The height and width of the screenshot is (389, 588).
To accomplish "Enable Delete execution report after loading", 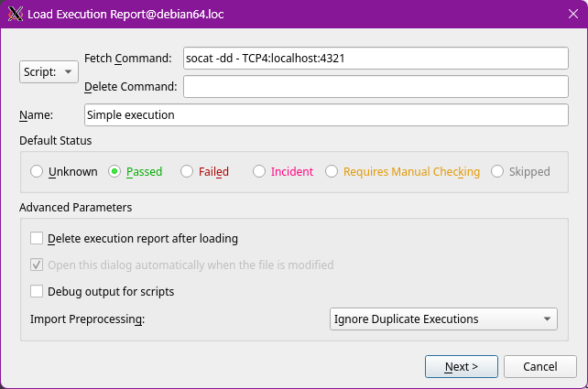I will tap(37, 239).
